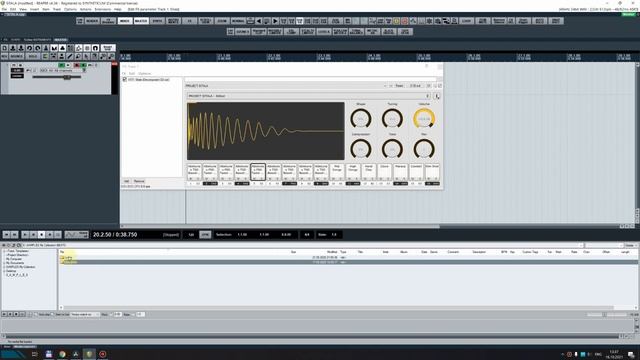The image size is (640, 360).
Task: Click the Compression knob
Action: pyautogui.click(x=361, y=149)
